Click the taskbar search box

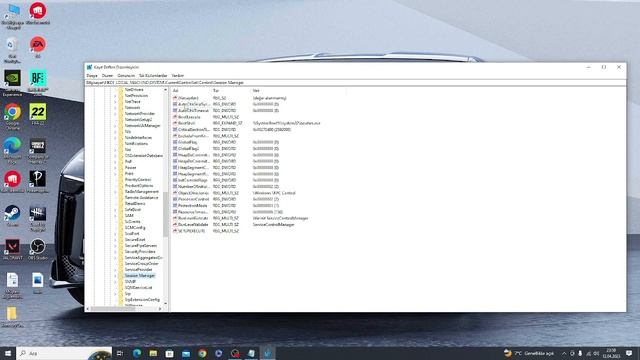pyautogui.click(x=64, y=353)
